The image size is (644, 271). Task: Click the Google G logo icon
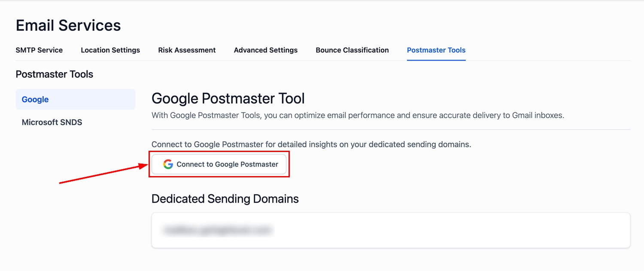168,164
